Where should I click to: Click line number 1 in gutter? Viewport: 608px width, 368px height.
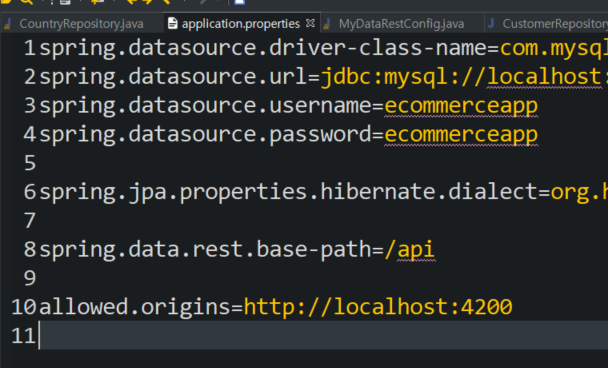coord(30,48)
